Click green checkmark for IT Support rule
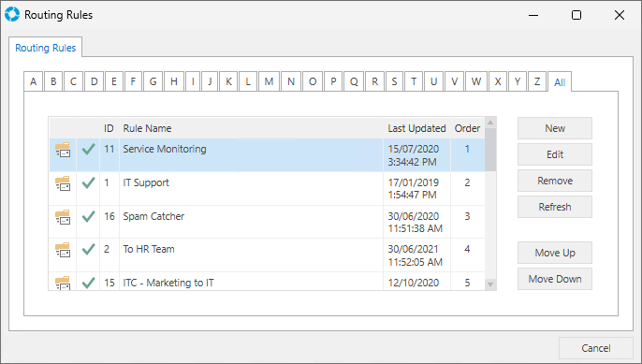Viewport: 642px width, 364px height. 88,182
